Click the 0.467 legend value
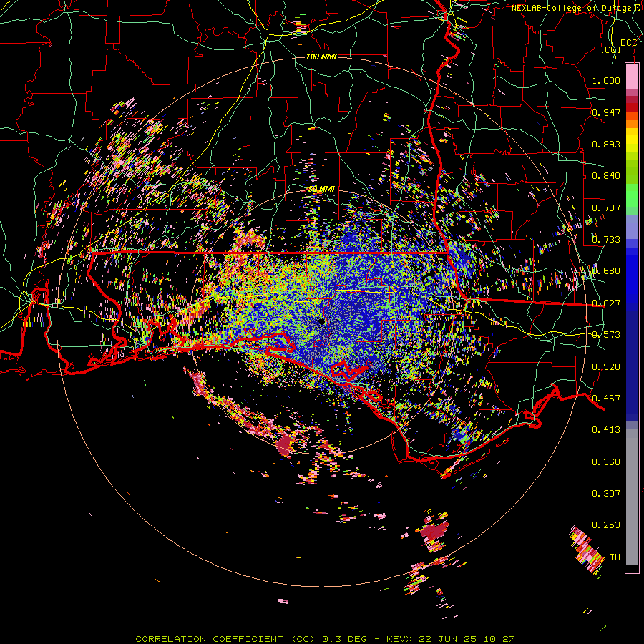 pos(606,399)
